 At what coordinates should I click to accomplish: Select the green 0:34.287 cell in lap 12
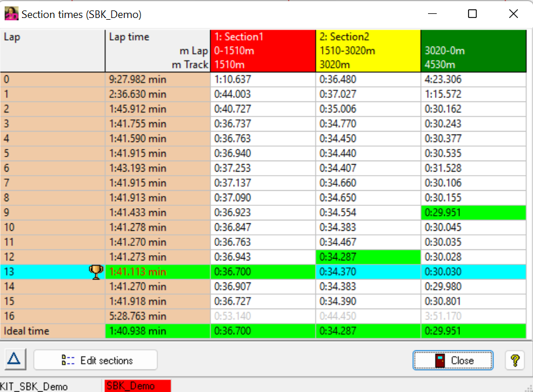coord(368,256)
